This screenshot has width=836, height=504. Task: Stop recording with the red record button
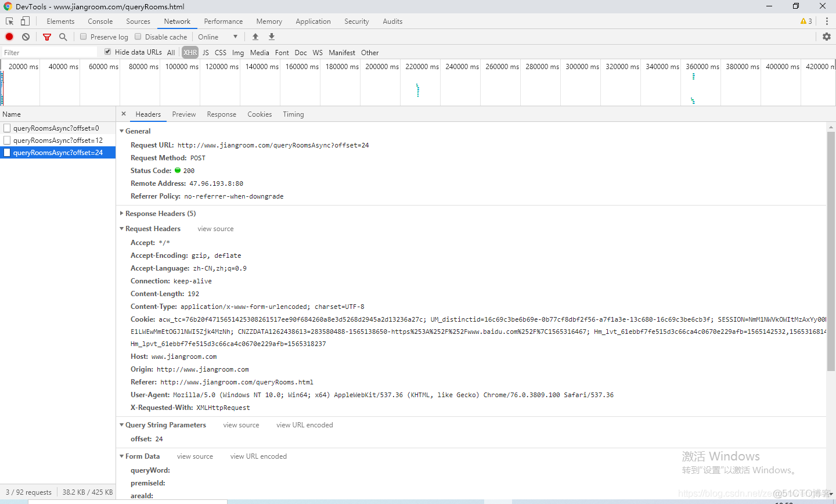point(9,37)
